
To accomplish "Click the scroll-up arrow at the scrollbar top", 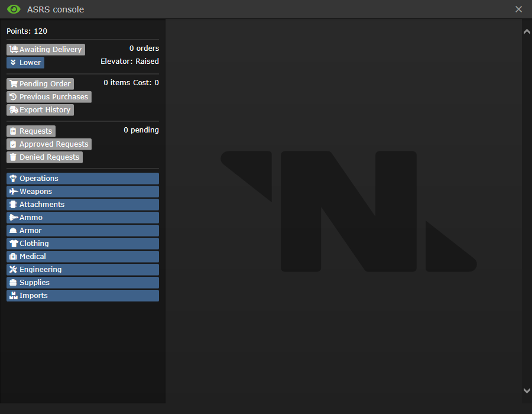I will pos(527,32).
